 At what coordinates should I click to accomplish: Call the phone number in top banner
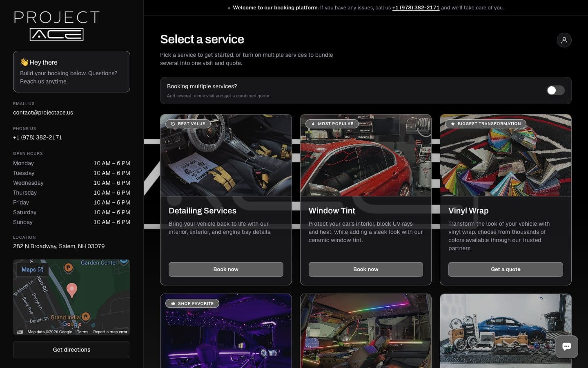pyautogui.click(x=416, y=8)
